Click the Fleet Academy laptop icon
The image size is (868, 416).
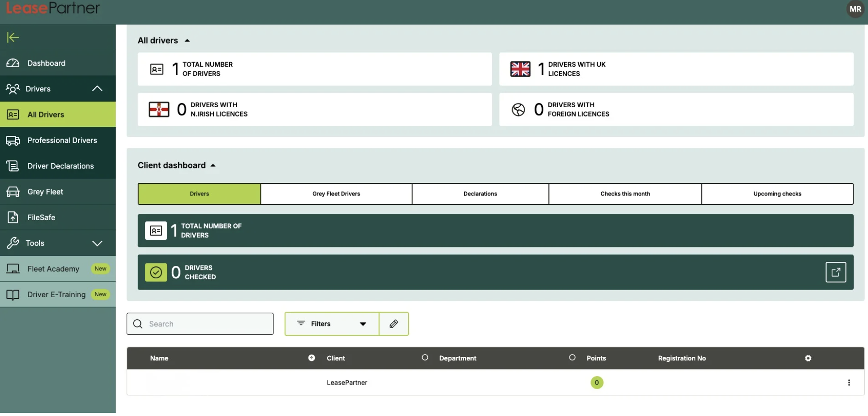pos(13,269)
